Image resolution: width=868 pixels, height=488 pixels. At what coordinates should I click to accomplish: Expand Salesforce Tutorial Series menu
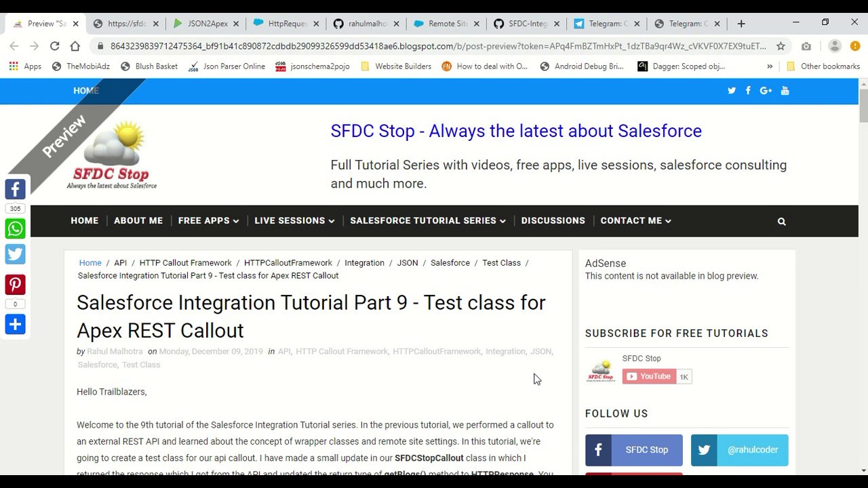click(x=428, y=221)
